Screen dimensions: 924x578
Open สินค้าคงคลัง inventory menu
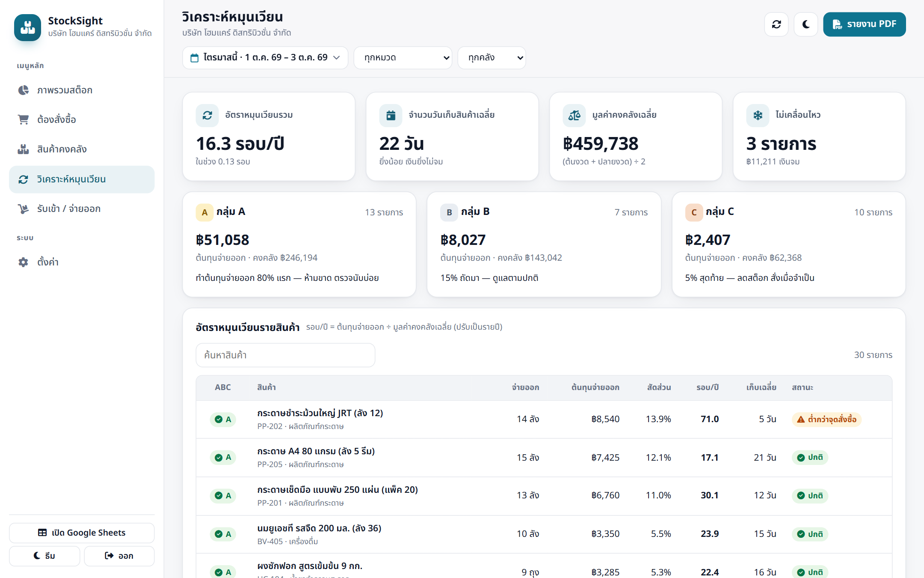point(82,149)
